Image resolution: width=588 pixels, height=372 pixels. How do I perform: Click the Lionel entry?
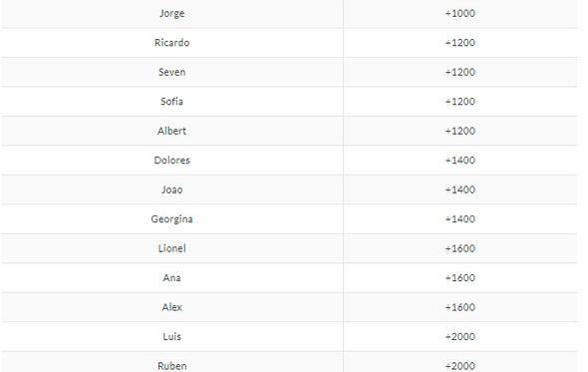pyautogui.click(x=171, y=248)
